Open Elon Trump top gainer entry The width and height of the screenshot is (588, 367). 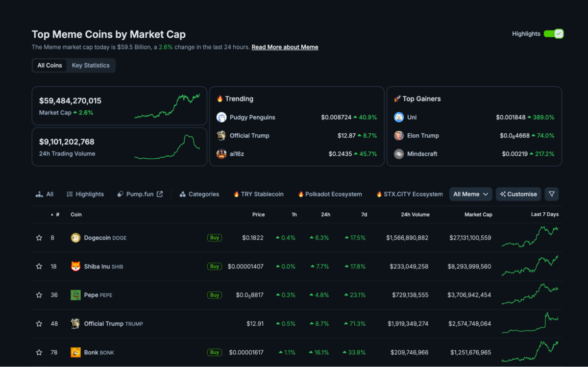[423, 136]
